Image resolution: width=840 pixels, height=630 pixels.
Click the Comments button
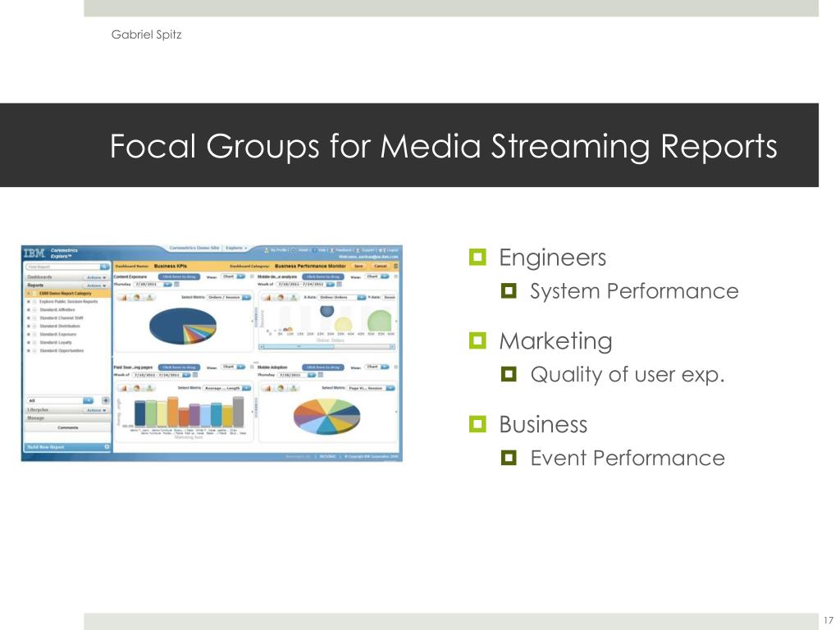(67, 427)
